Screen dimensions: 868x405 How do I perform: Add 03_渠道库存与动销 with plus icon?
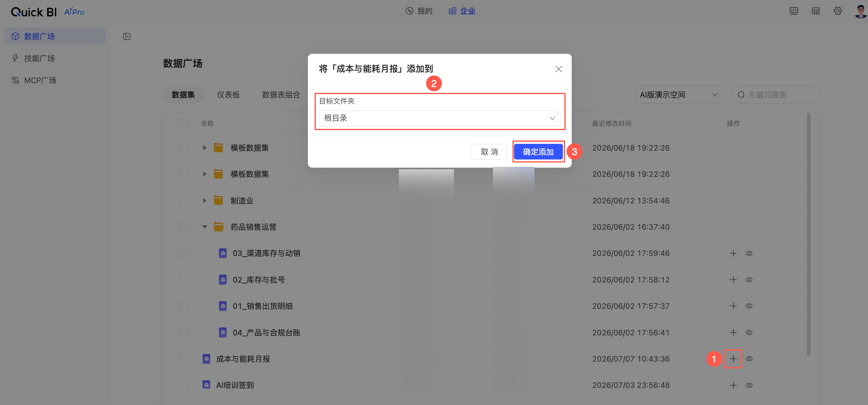click(733, 254)
